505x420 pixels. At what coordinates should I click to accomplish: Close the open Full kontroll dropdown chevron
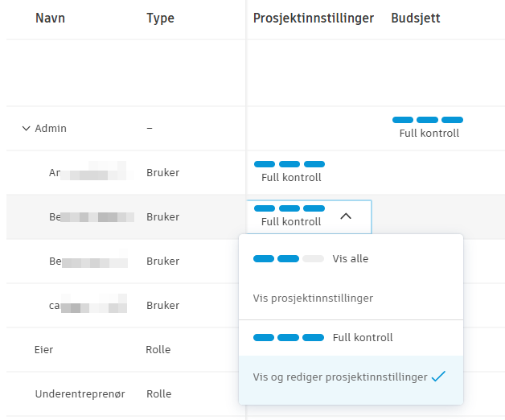(346, 216)
